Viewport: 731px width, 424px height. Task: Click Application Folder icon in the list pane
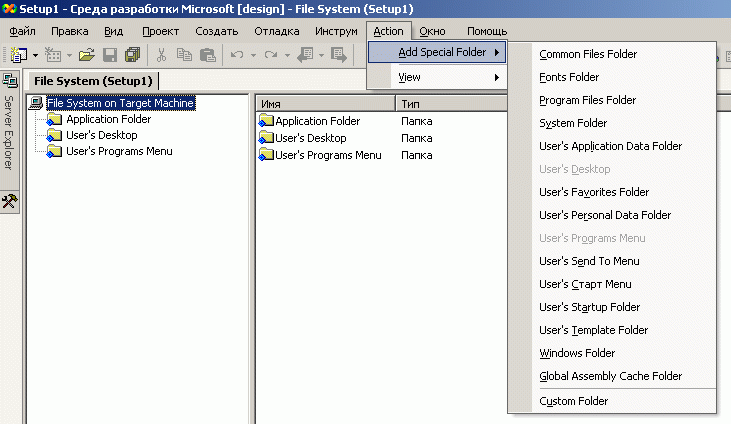click(266, 121)
